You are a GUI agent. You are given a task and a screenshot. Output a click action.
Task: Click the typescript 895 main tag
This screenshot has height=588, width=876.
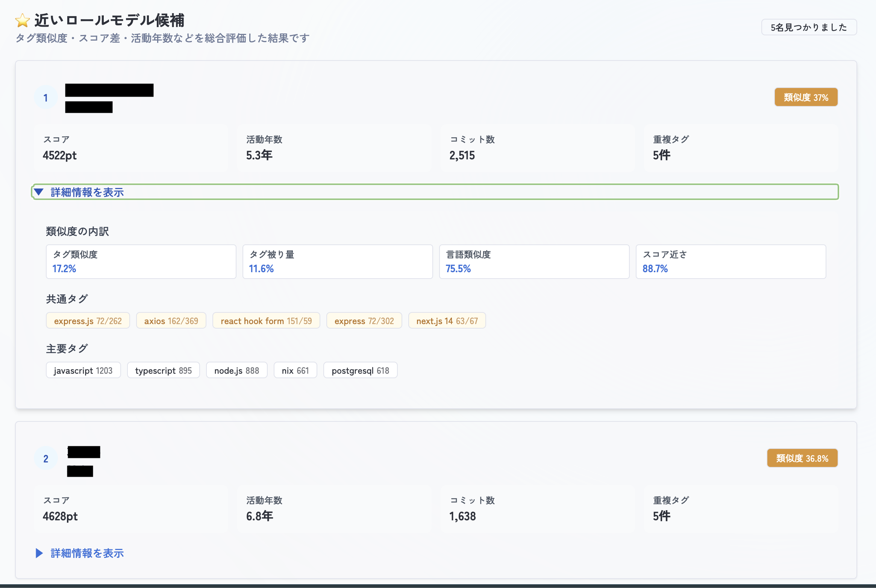163,370
